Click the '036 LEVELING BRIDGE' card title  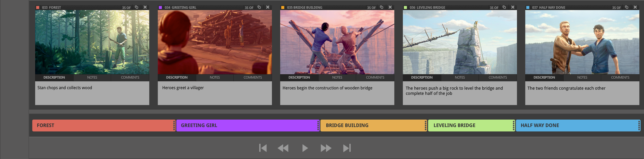[x=427, y=7]
